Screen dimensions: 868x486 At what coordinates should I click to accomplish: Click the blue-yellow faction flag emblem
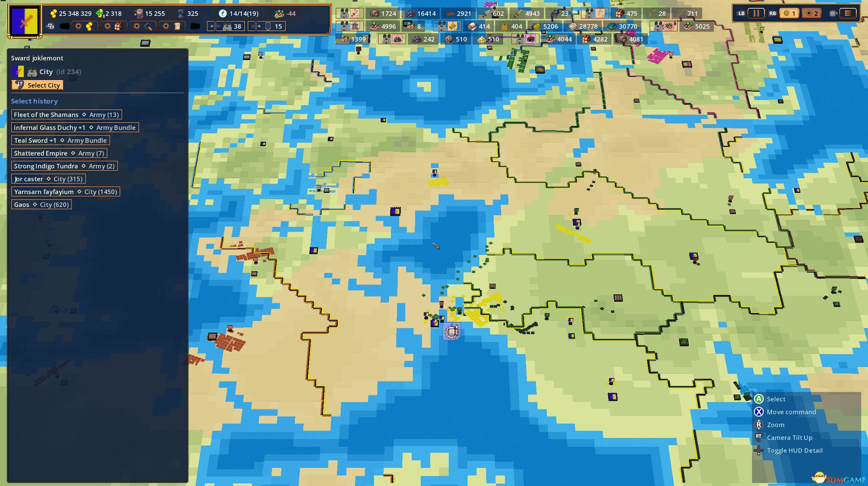(25, 20)
